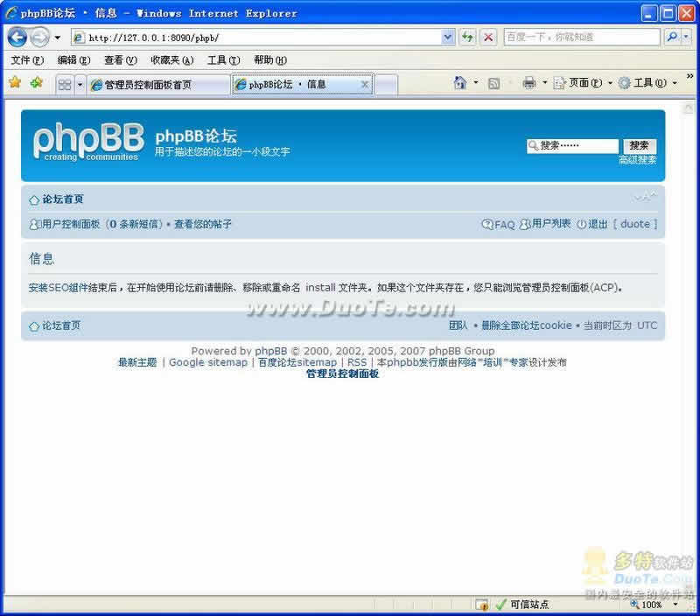Click the forum 搜索 button
The image size is (700, 616).
point(639,146)
